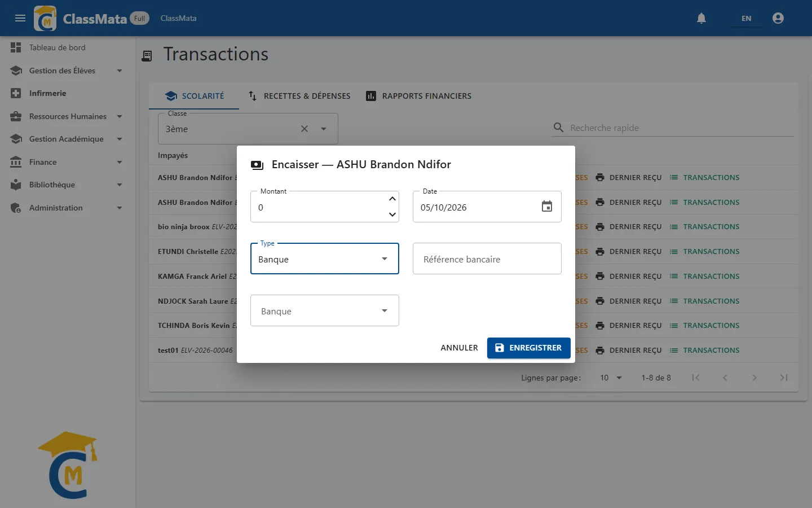Screen dimensions: 812x508
Task: Expand Gestion des Élèves menu
Action: click(x=68, y=71)
